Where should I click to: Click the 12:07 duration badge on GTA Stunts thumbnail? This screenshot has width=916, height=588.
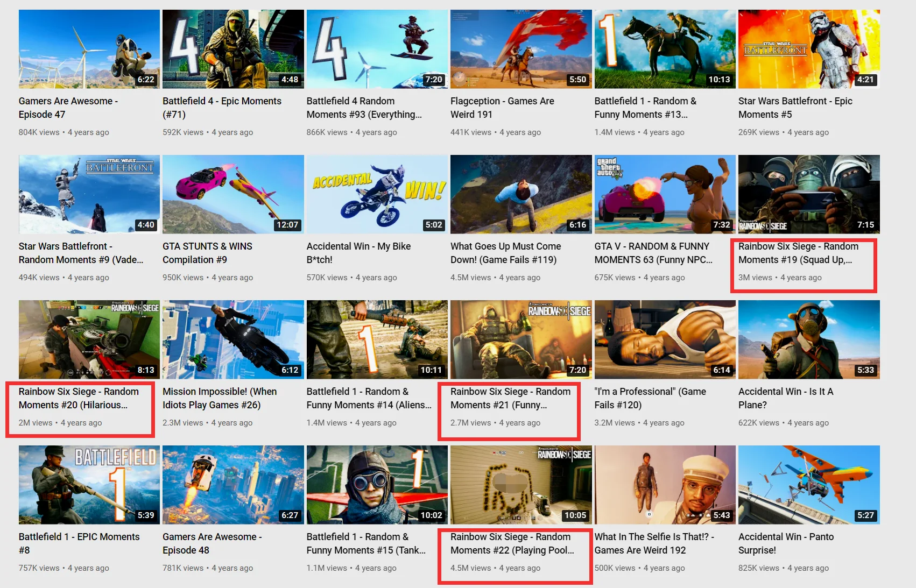click(x=287, y=225)
